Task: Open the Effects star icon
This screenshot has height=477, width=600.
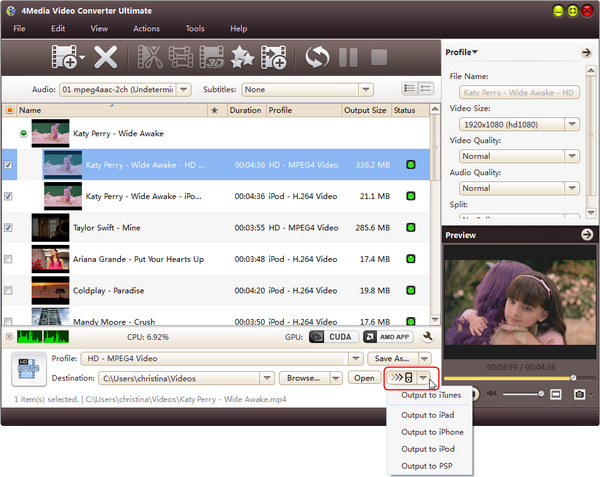Action: (241, 58)
